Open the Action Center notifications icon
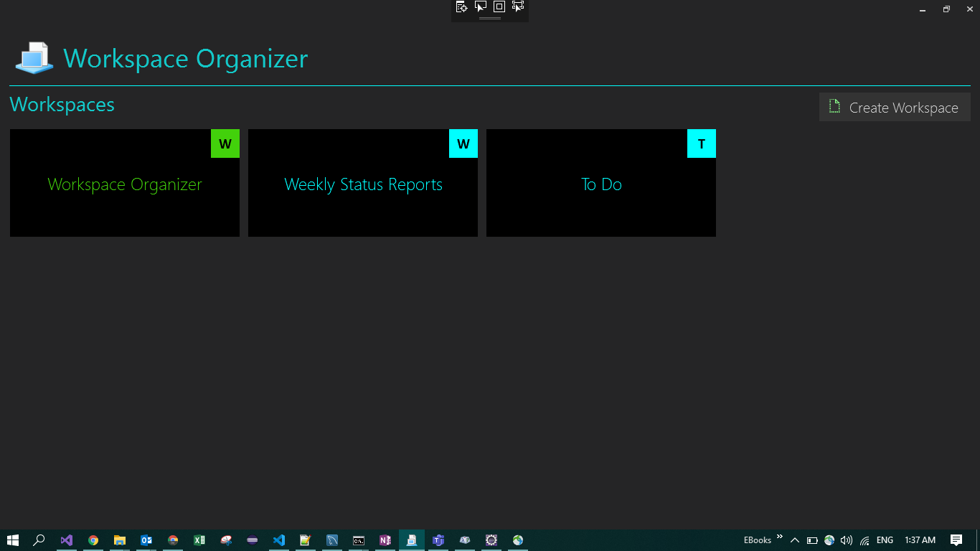Image resolution: width=980 pixels, height=551 pixels. coord(956,540)
